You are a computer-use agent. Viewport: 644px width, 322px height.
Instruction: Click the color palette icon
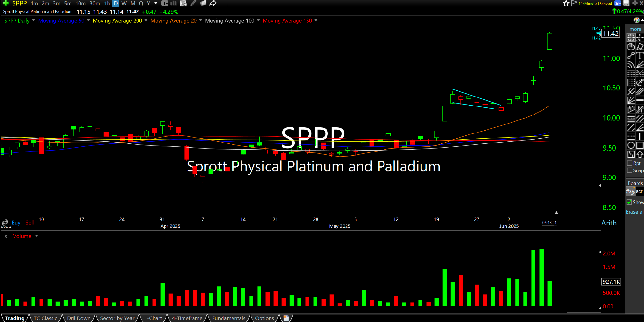point(637,20)
